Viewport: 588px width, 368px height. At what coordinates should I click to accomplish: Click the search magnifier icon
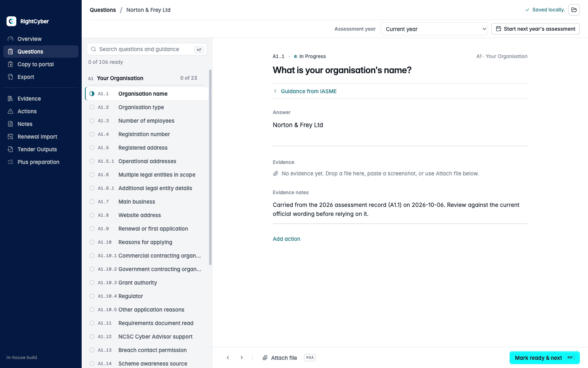tap(94, 49)
